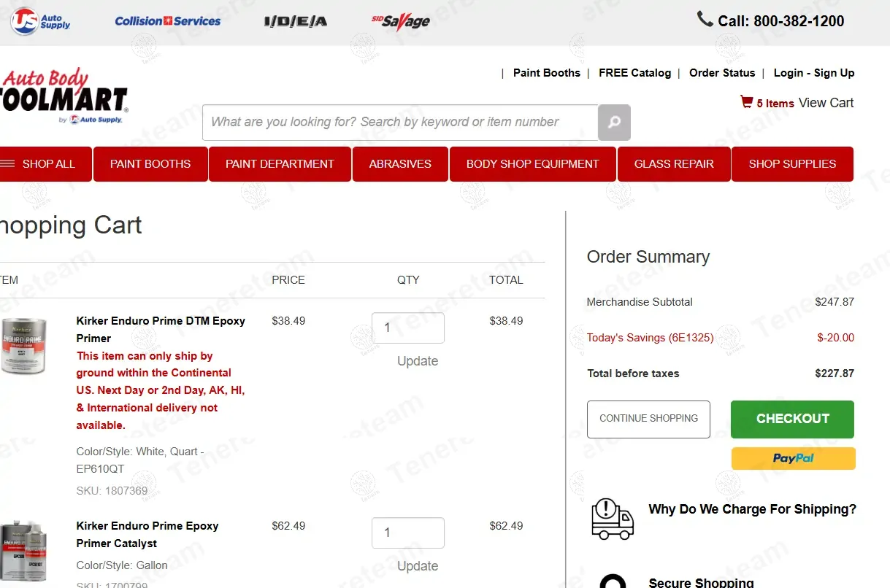
Task: Click the product search input field
Action: 400,123
